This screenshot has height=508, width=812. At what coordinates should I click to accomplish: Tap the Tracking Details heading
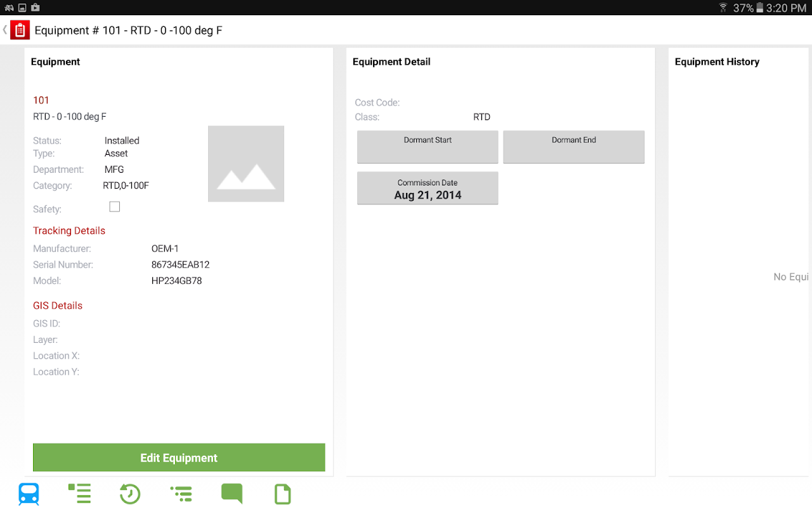(x=69, y=231)
